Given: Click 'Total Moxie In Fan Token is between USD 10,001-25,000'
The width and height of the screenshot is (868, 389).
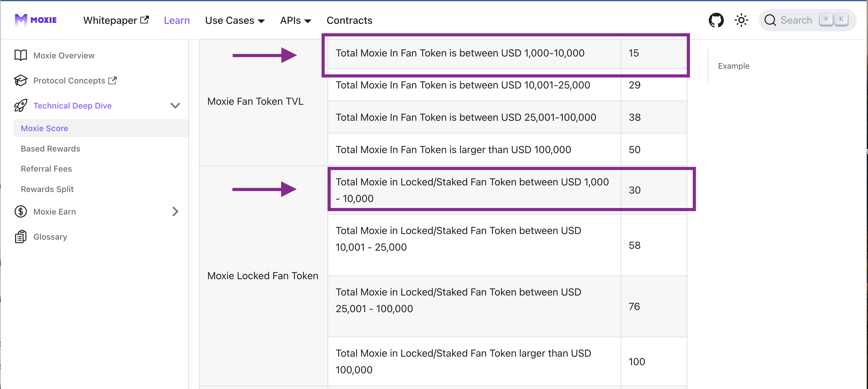Looking at the screenshot, I should coord(463,85).
